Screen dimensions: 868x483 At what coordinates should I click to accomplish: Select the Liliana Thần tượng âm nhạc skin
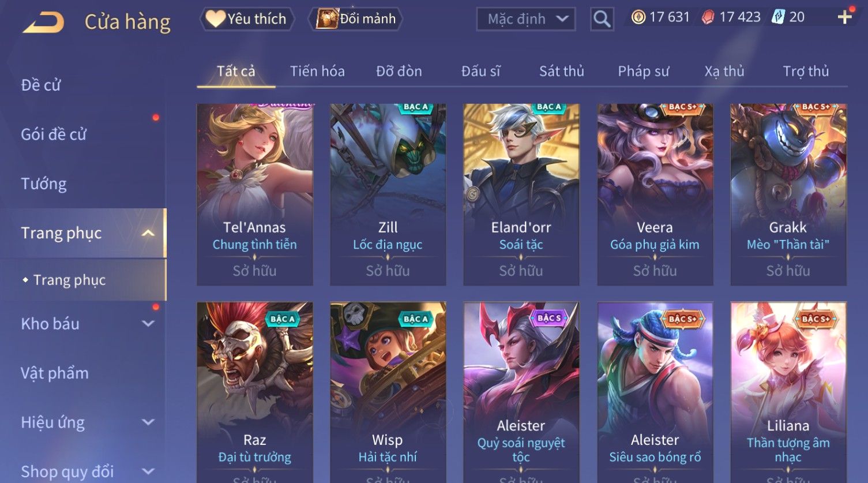pyautogui.click(x=788, y=392)
